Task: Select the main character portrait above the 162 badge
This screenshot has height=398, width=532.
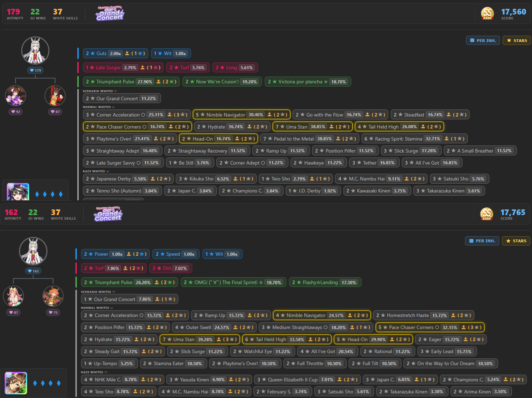Action: [x=33, y=251]
